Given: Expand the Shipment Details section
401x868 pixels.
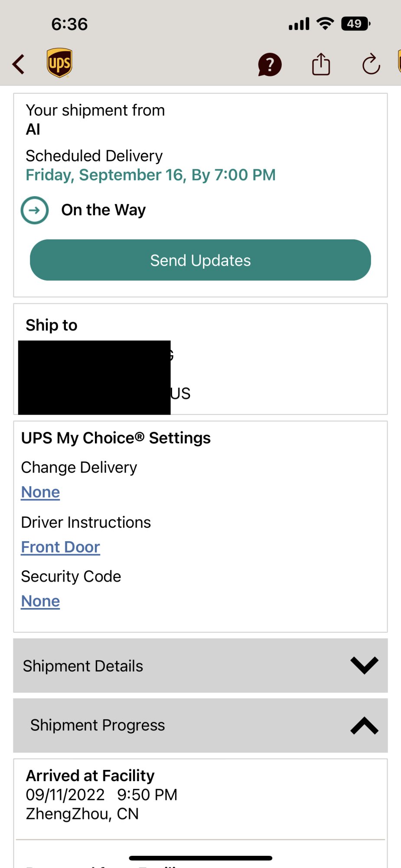Looking at the screenshot, I should point(82,666).
